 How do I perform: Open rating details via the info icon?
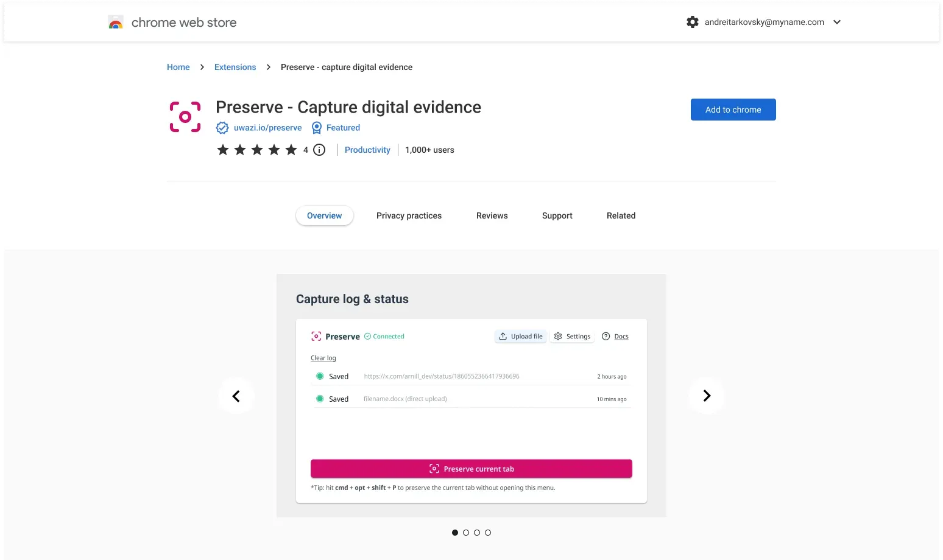(x=319, y=150)
